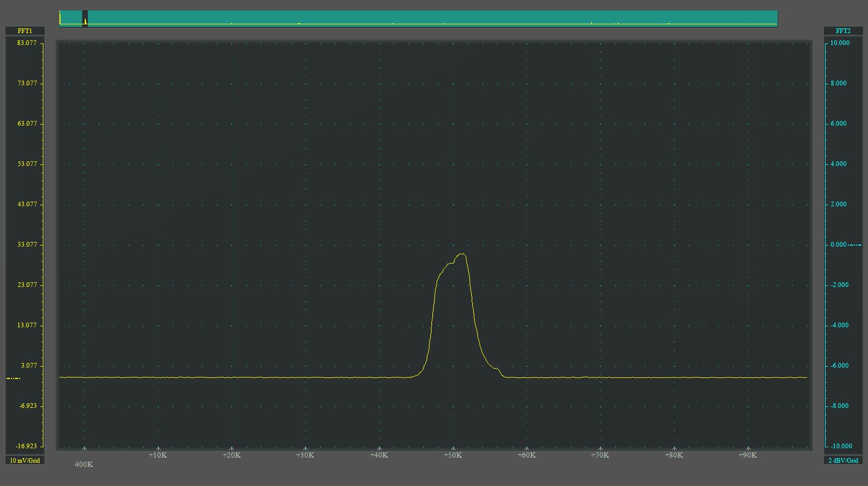
Task: Click the 8.000 value on FFT2 axis
Action: click(x=839, y=83)
